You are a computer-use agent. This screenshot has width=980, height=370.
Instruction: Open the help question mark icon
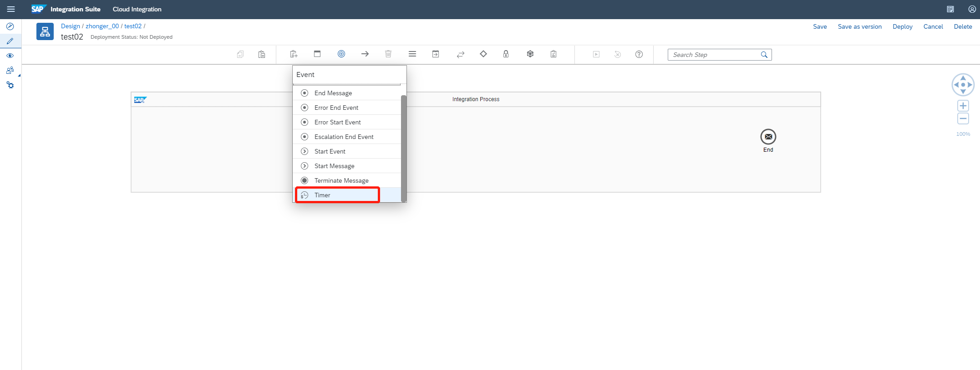(639, 54)
